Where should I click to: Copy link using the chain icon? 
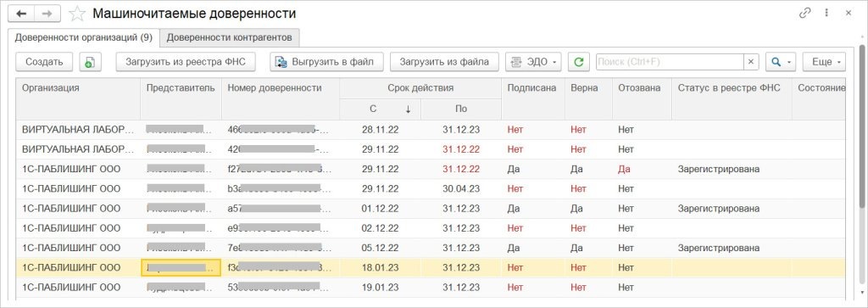pyautogui.click(x=805, y=14)
